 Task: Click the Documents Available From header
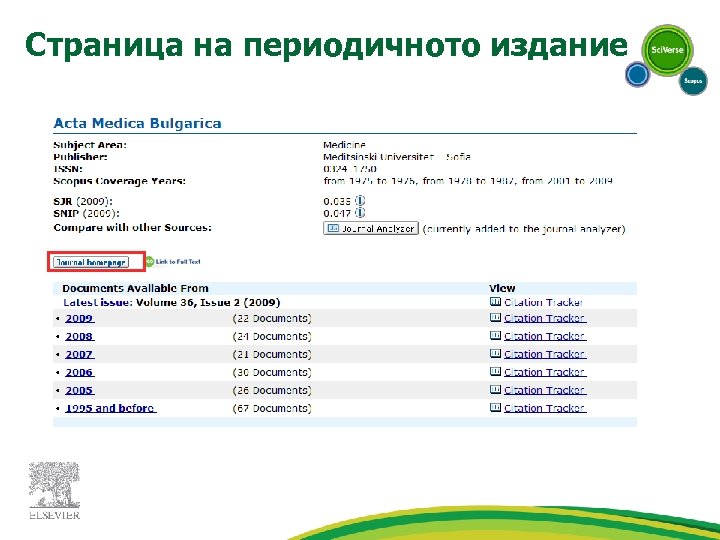tap(135, 288)
